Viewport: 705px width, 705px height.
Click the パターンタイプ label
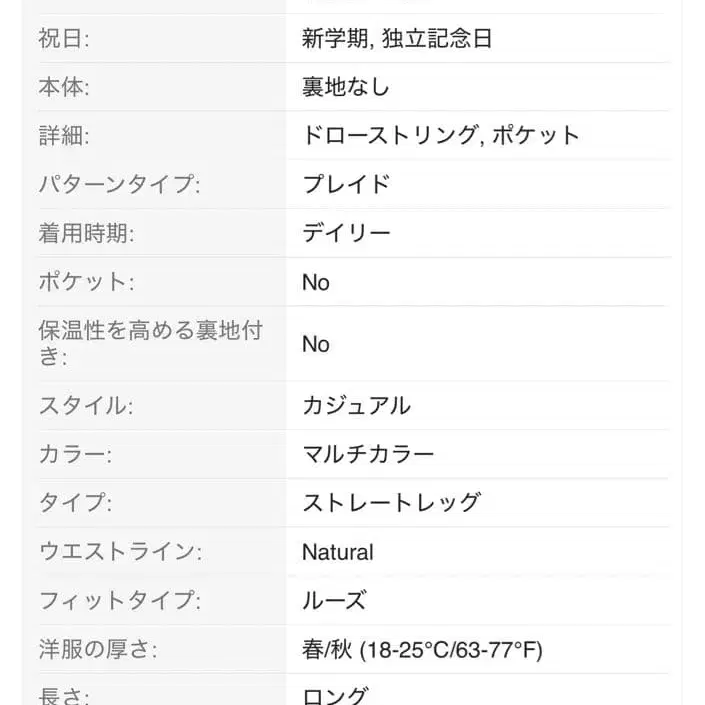[119, 185]
